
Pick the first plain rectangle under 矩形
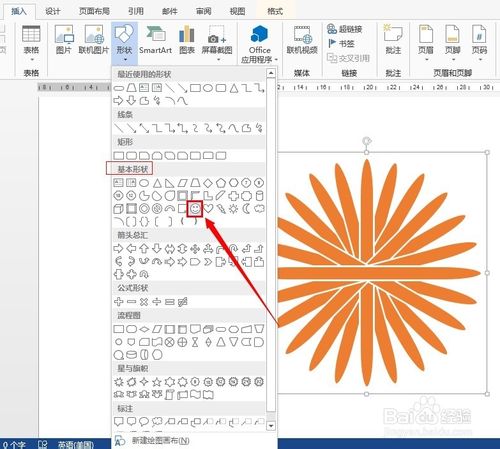click(x=118, y=156)
